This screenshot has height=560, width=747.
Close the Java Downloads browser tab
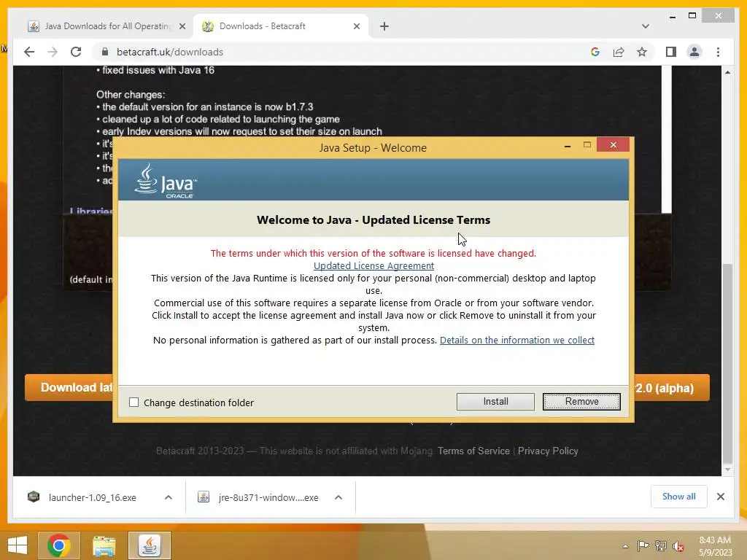pos(182,27)
